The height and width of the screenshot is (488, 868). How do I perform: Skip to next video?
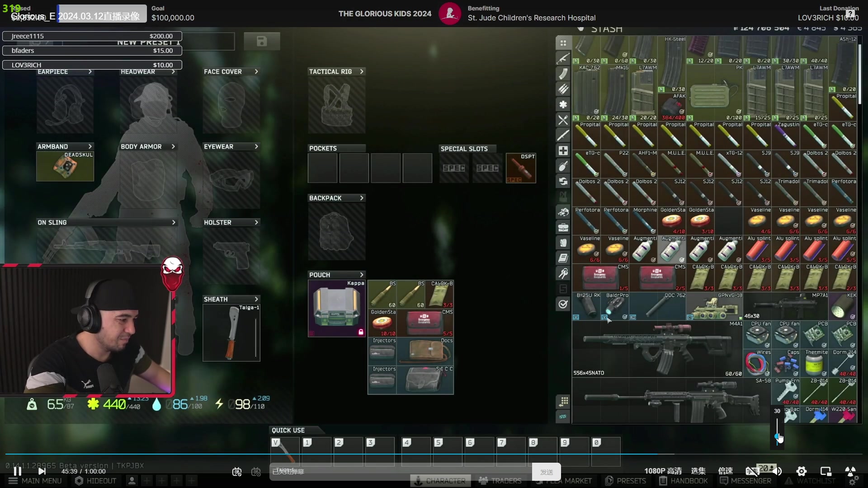coord(42,471)
